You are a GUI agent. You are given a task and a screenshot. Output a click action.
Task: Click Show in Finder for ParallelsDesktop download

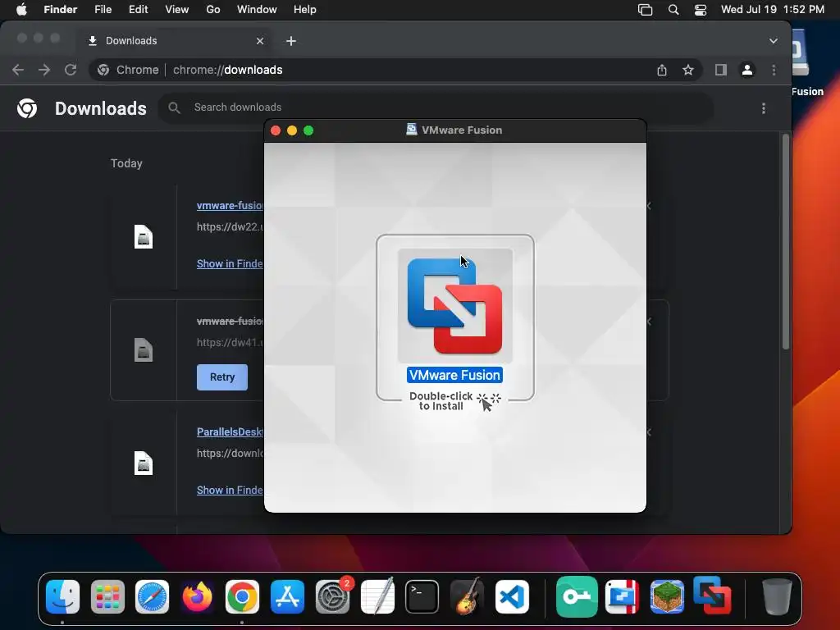[x=230, y=491]
